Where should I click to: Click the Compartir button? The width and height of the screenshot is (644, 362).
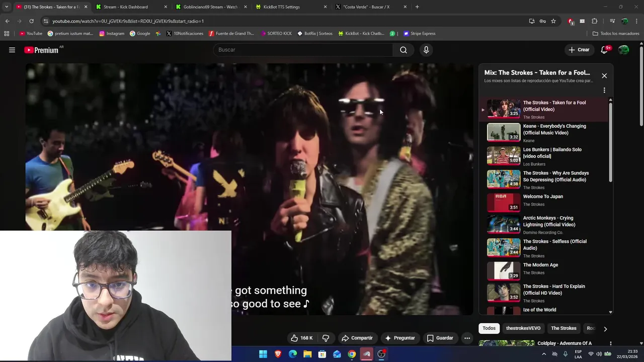click(x=357, y=338)
